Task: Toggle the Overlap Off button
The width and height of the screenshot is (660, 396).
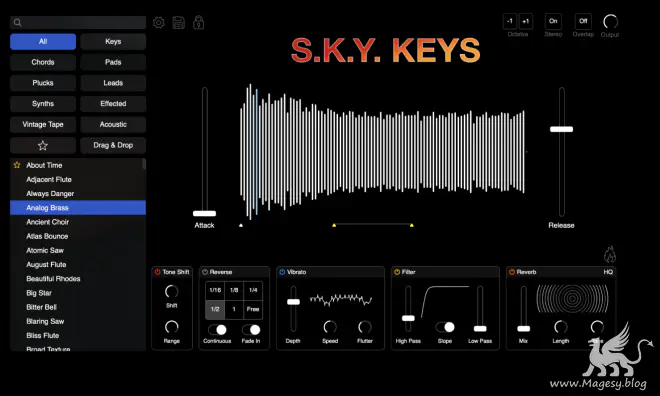Action: [x=583, y=21]
